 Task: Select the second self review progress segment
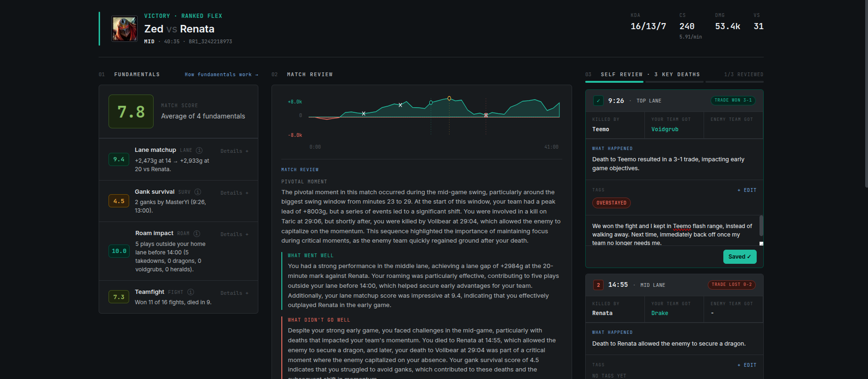pyautogui.click(x=674, y=82)
